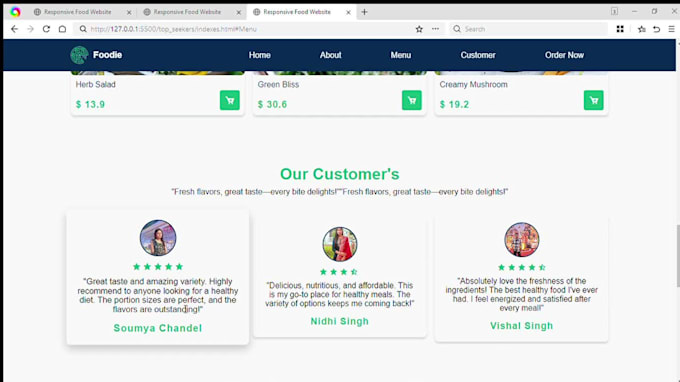Close the active Responsive Food Website tab
Viewport: 680px width, 382px height.
[348, 13]
